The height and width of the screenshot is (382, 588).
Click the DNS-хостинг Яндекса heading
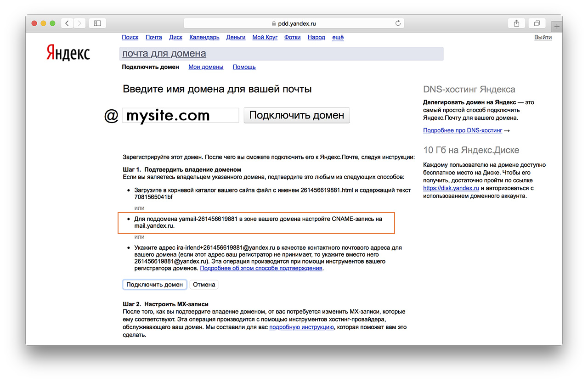469,90
